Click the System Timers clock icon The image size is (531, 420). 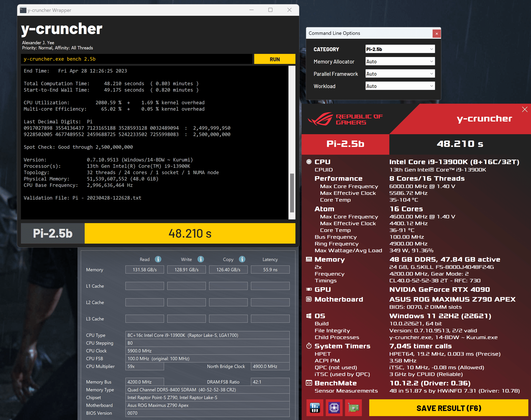click(309, 346)
